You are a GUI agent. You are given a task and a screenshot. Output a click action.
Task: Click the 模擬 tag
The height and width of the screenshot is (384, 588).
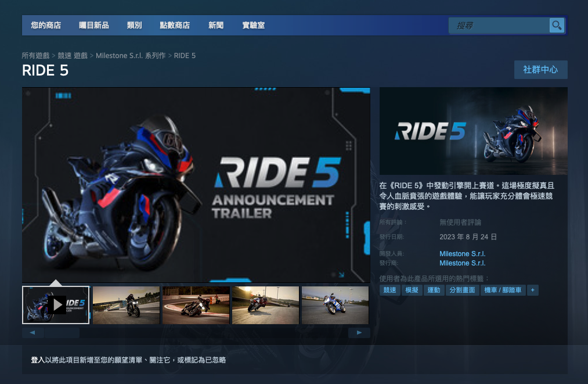coord(412,290)
